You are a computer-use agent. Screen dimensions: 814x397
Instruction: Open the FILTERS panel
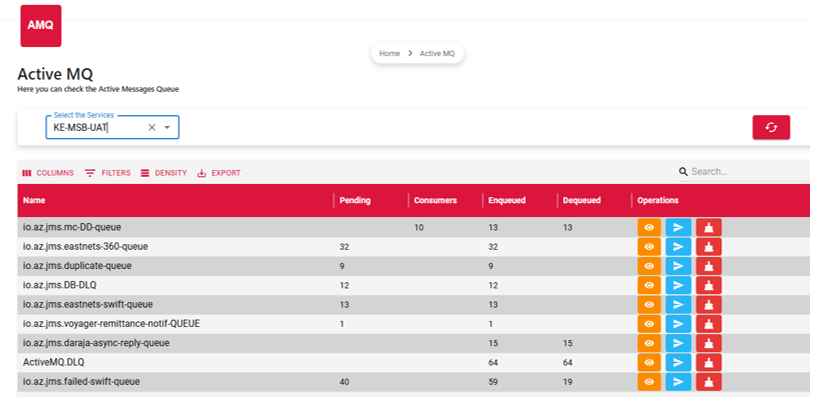[107, 173]
